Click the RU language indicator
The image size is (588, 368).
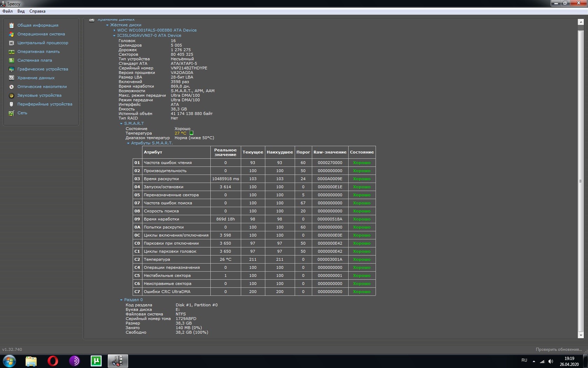click(524, 360)
